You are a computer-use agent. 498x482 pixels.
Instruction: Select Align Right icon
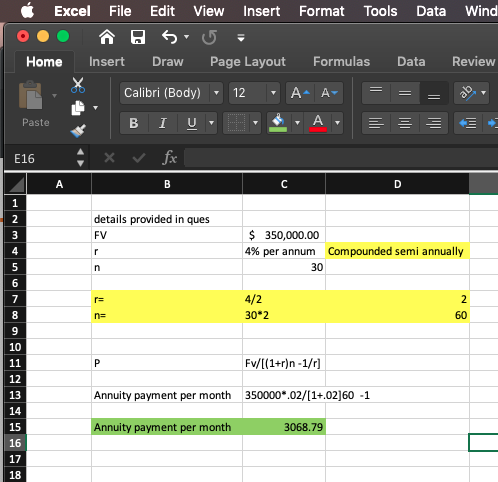coord(434,123)
